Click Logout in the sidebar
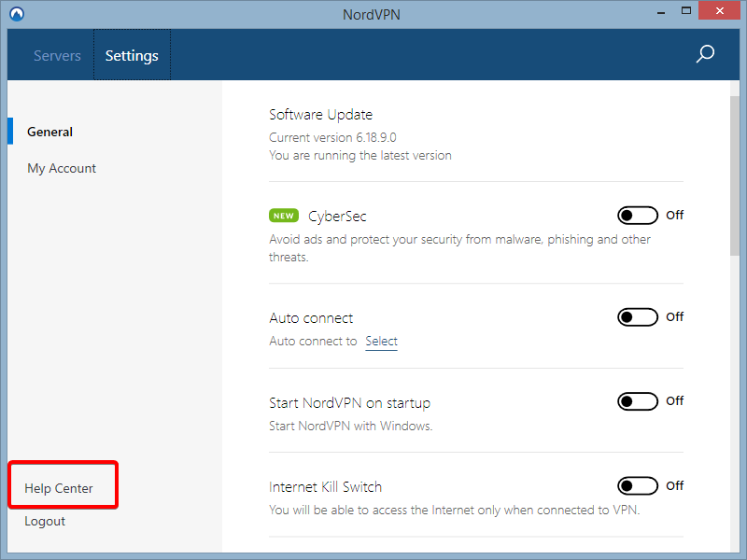Screen dimensions: 747x560 pyautogui.click(x=45, y=521)
